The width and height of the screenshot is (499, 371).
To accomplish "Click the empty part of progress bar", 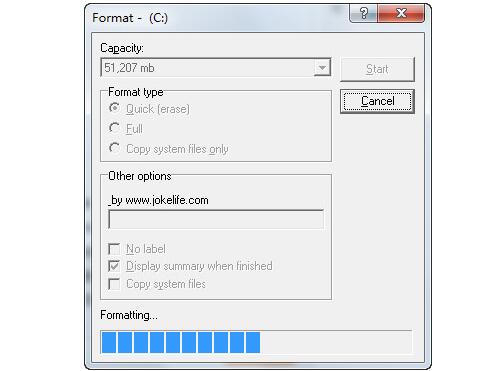I will (336, 342).
